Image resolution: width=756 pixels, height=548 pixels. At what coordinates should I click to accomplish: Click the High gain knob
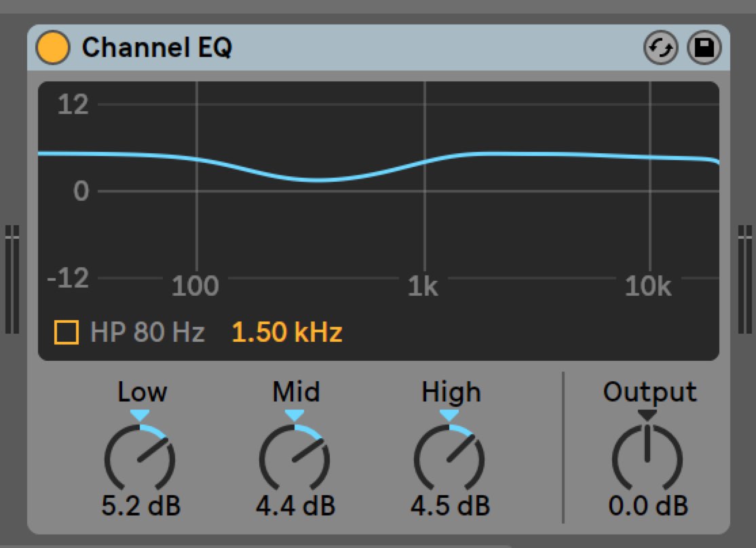coord(449,458)
